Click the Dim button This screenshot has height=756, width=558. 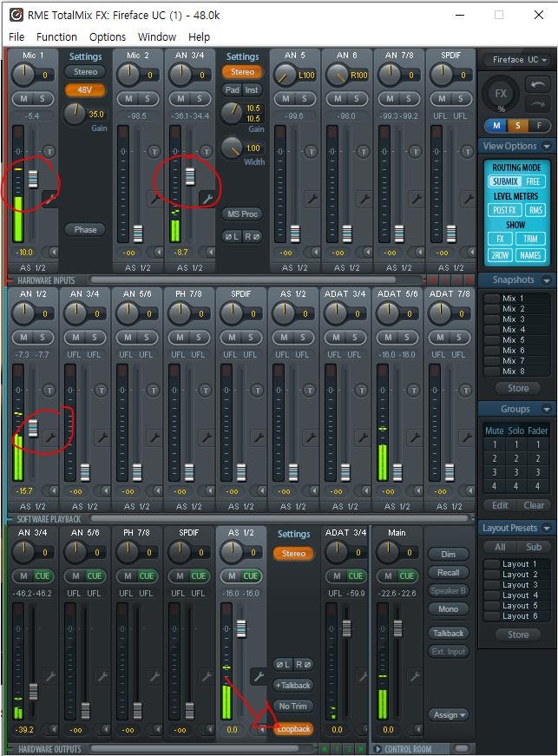(448, 555)
